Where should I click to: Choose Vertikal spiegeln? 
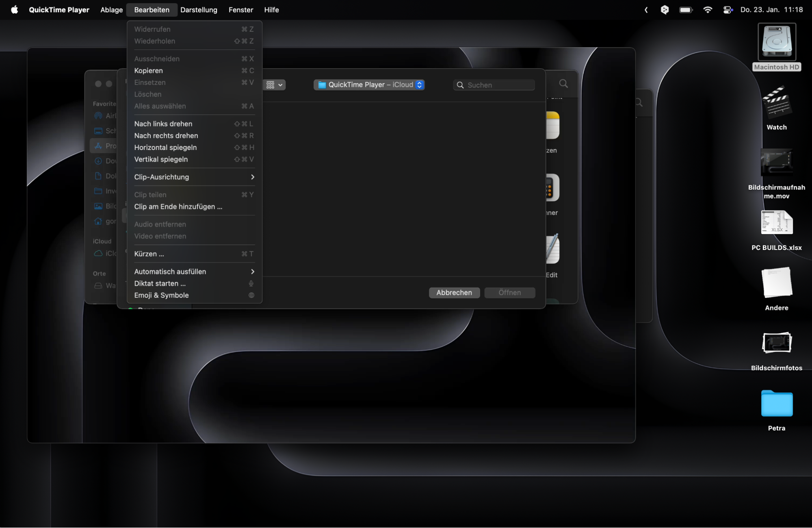pos(194,159)
